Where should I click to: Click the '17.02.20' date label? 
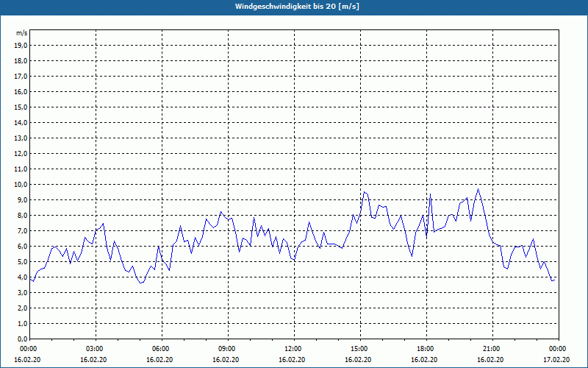[556, 359]
